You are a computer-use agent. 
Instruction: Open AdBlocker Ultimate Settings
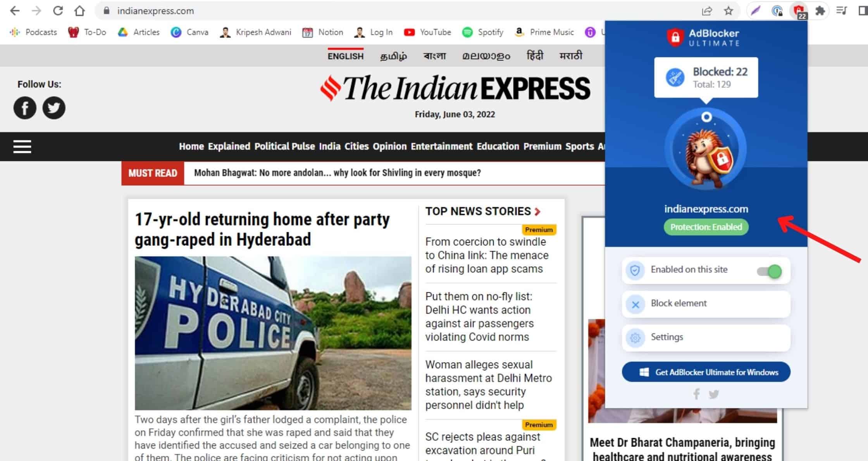(706, 338)
